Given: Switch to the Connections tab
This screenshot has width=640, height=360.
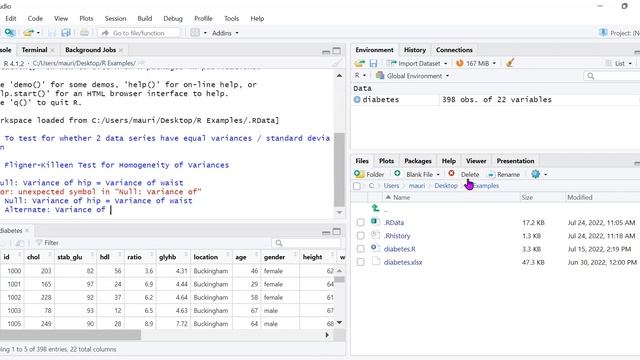Looking at the screenshot, I should [x=454, y=50].
